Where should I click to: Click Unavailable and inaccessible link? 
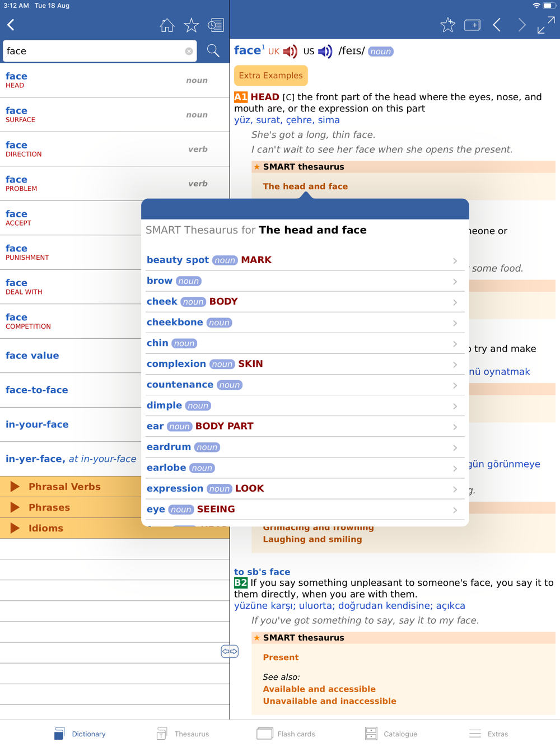coord(329,701)
